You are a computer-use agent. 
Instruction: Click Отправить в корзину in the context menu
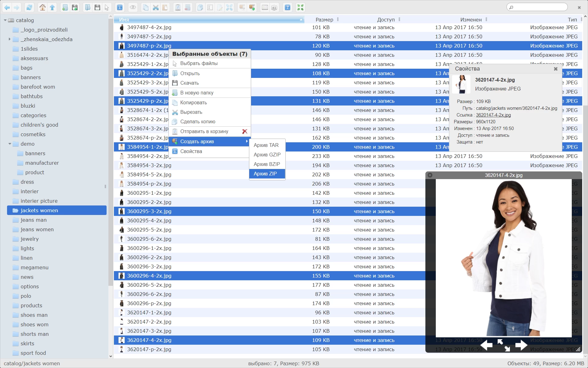point(209,131)
